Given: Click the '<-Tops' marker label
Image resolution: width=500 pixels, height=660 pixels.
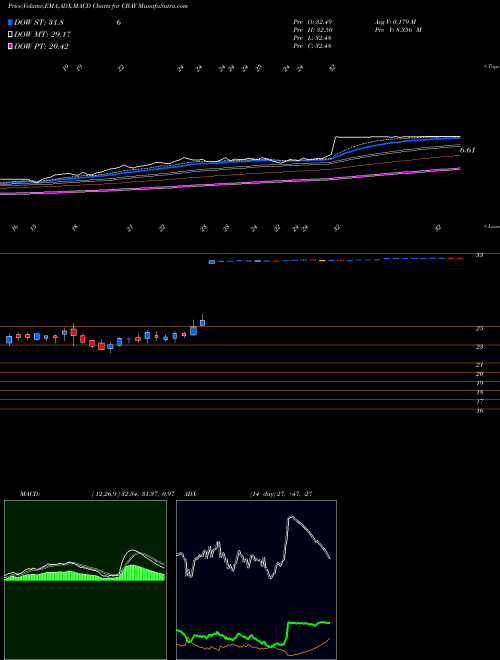Looking at the screenshot, I should point(491,67).
